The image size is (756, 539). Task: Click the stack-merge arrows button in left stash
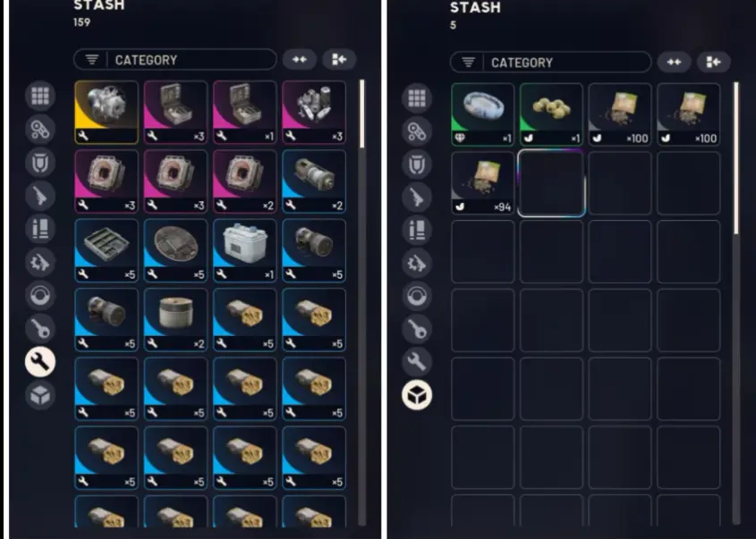click(300, 59)
